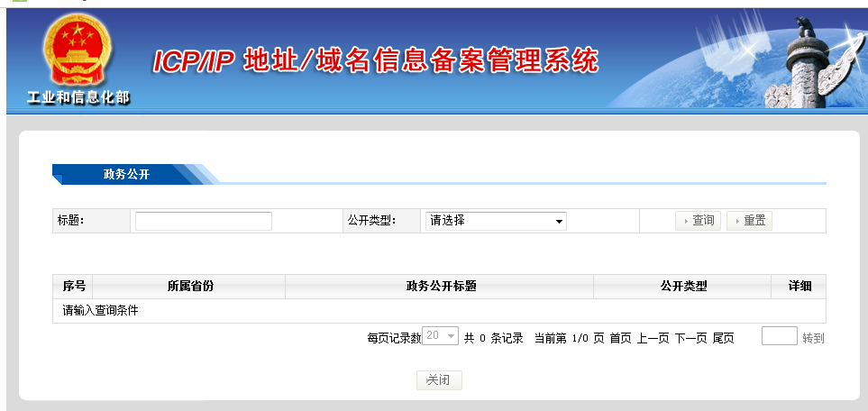This screenshot has width=868, height=411.
Task: Click the 共 0 条记录 record count
Action: [493, 338]
